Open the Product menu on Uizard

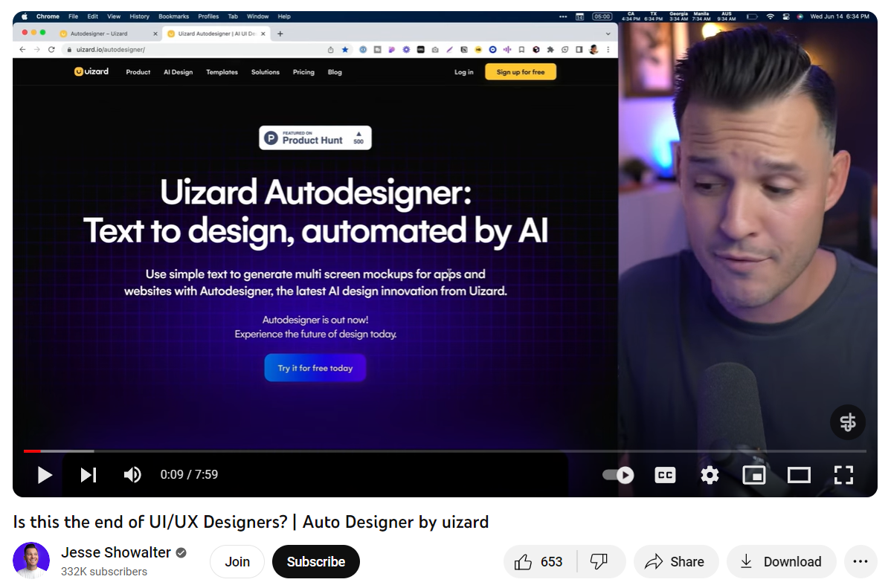138,72
